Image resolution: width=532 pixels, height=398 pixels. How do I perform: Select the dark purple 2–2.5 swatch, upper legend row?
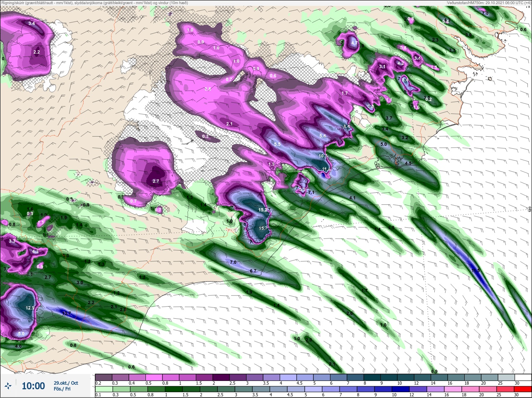click(221, 378)
